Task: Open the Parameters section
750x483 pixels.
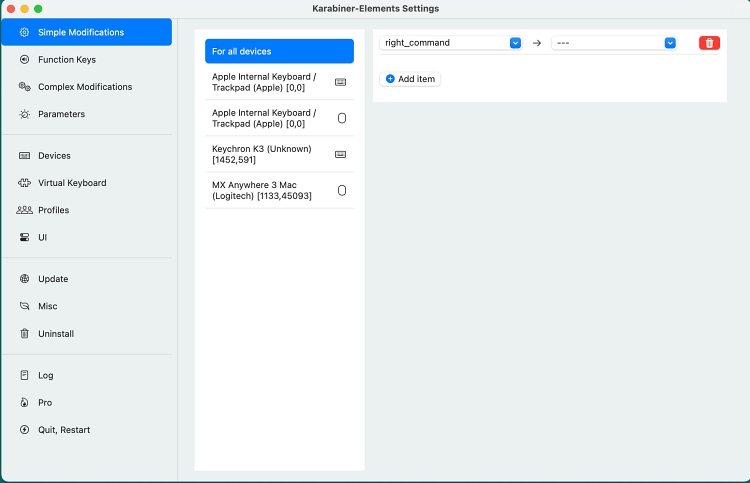Action: coord(87,114)
